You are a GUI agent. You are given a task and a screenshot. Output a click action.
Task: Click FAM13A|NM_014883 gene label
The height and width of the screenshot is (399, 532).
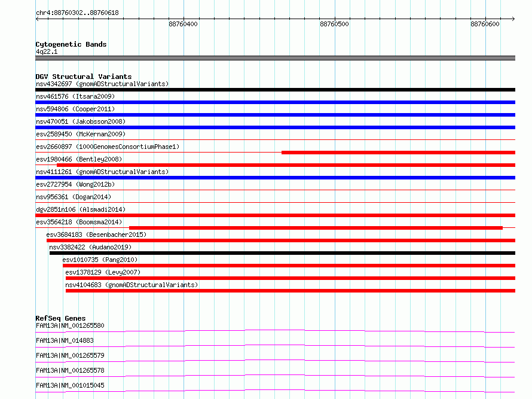[x=65, y=340]
